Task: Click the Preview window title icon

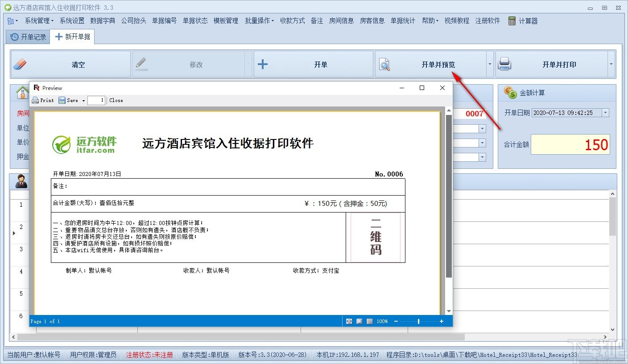Action: tap(37, 88)
